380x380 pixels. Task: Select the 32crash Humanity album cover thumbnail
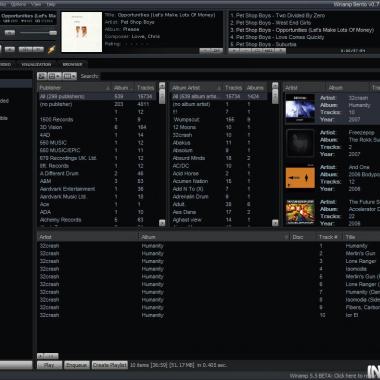[300, 108]
